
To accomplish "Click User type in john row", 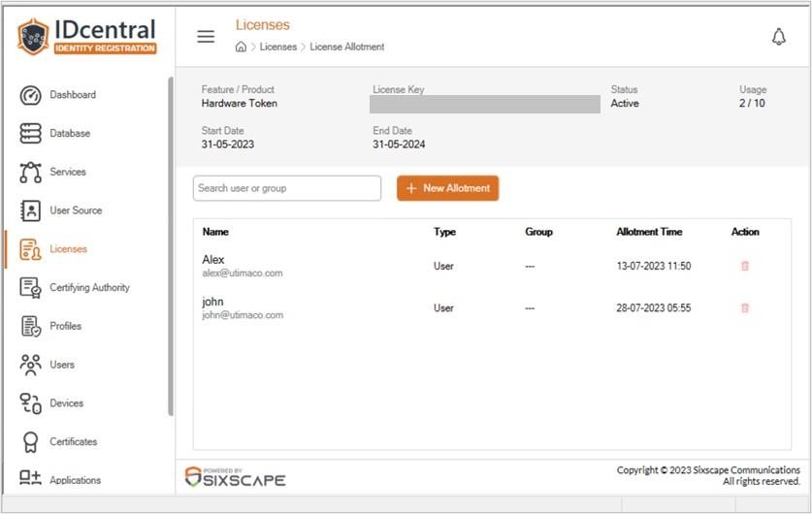I will (x=443, y=308).
